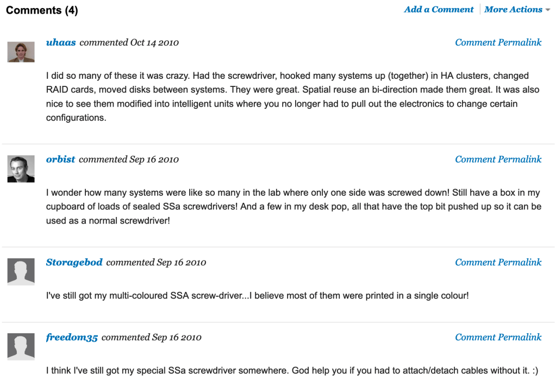The height and width of the screenshot is (392, 556).
Task: Click orbist comment text about sealed screwdrivers
Action: tap(293, 207)
